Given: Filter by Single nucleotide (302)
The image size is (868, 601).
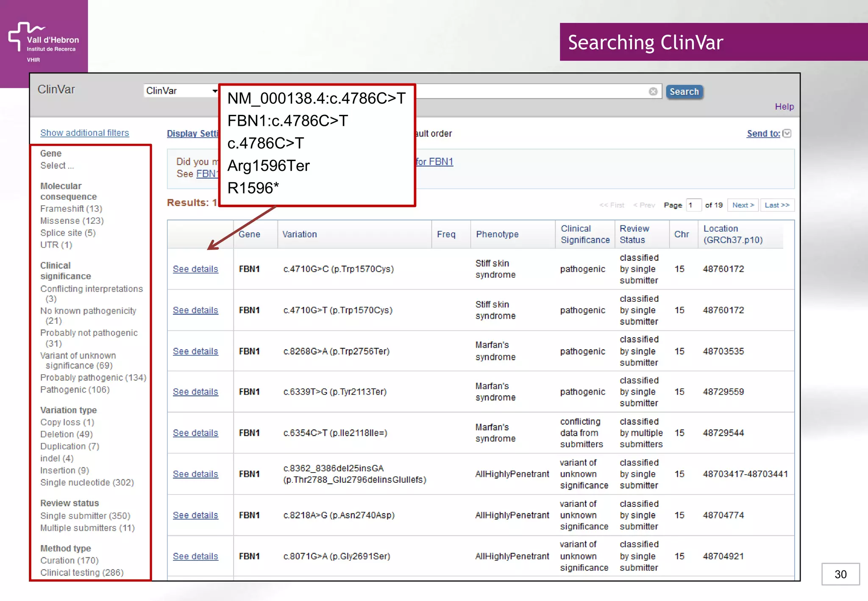Looking at the screenshot, I should pos(87,482).
